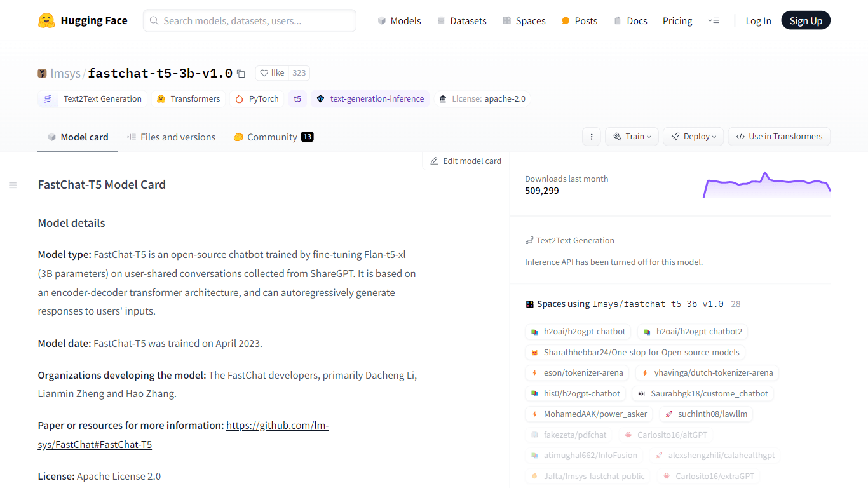Viewport: 868px width, 488px height.
Task: Open the expanded navigation menu icon
Action: [x=714, y=21]
